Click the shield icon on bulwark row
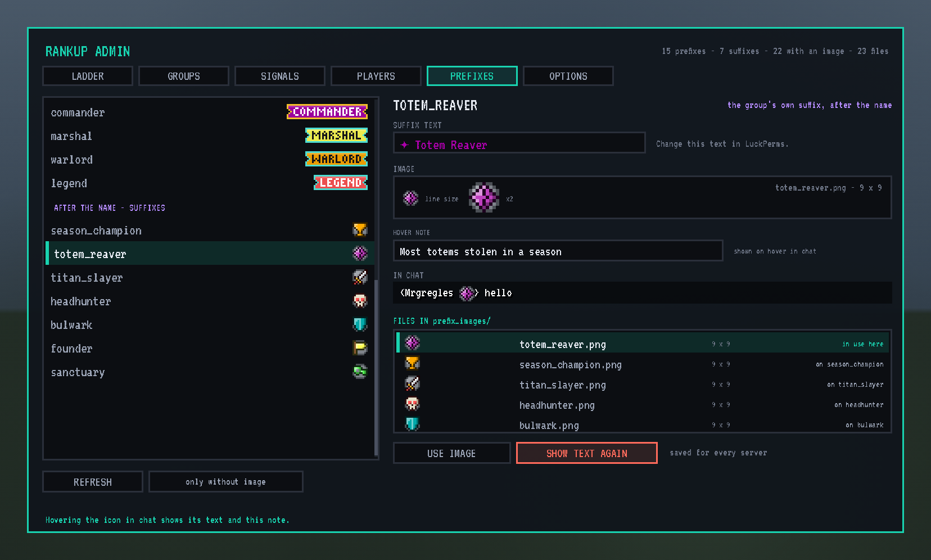931x560 pixels. click(x=360, y=324)
